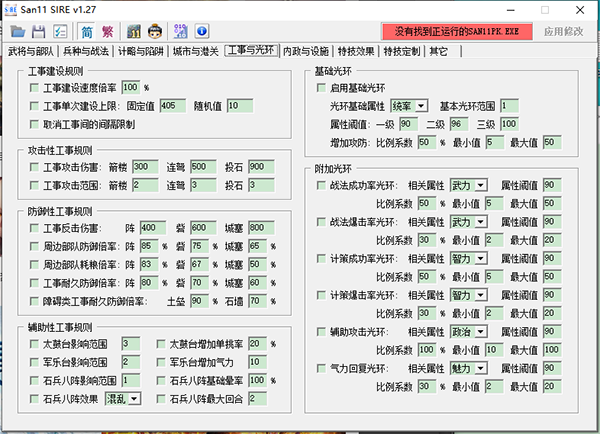The width and height of the screenshot is (600, 434).
Task: Open file with the folder icon
Action: pyautogui.click(x=18, y=31)
